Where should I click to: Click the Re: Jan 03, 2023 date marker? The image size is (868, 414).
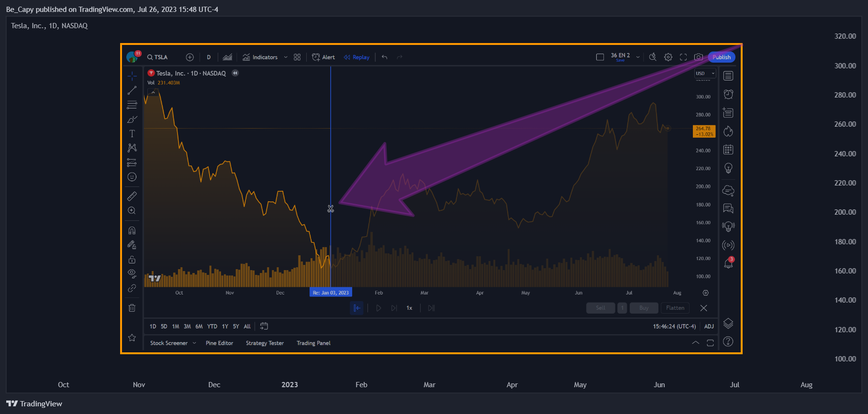tap(331, 293)
